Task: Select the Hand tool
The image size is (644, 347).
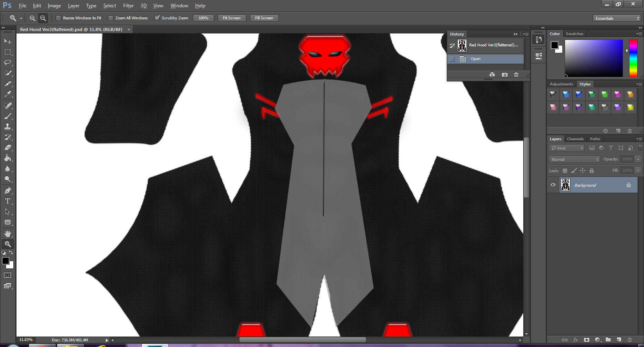Action: coord(7,233)
